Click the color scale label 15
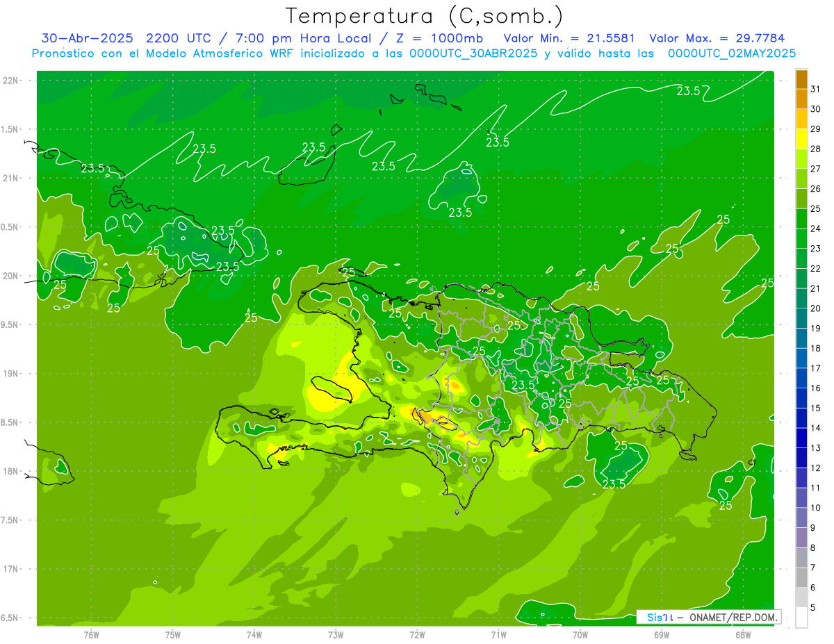Screen dimensions: 834x644 816,408
